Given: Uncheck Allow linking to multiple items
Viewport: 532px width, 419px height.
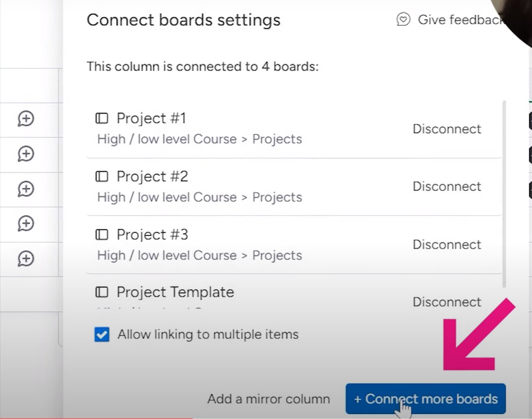Looking at the screenshot, I should 102,335.
